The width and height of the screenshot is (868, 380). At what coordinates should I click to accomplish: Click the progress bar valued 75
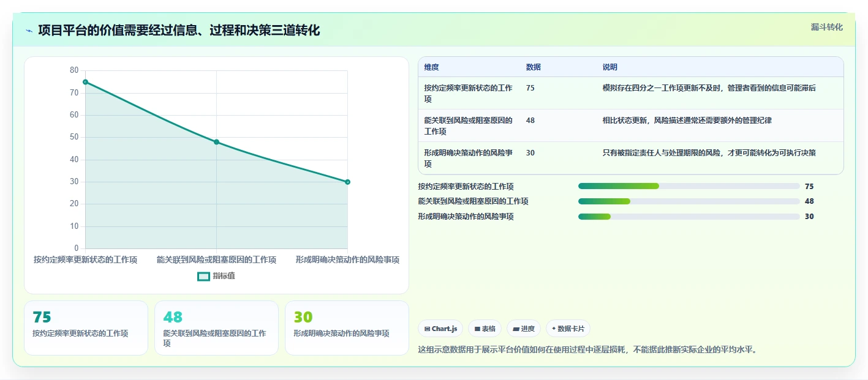[689, 186]
